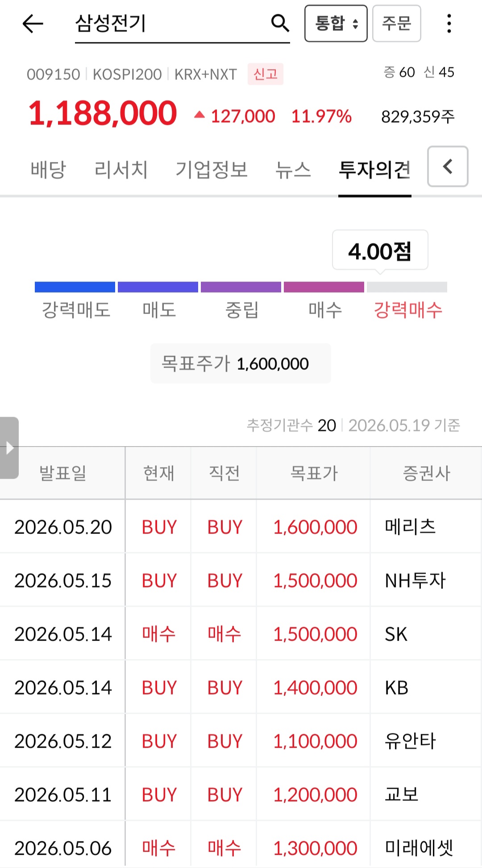Open the 유안타 brokerage row
The image size is (482, 868).
pyautogui.click(x=241, y=741)
